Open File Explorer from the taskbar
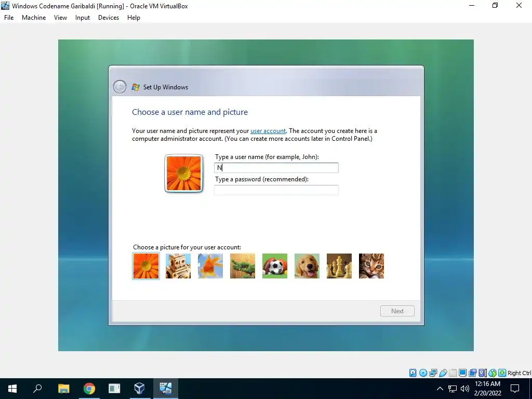The height and width of the screenshot is (399, 532). pos(63,389)
